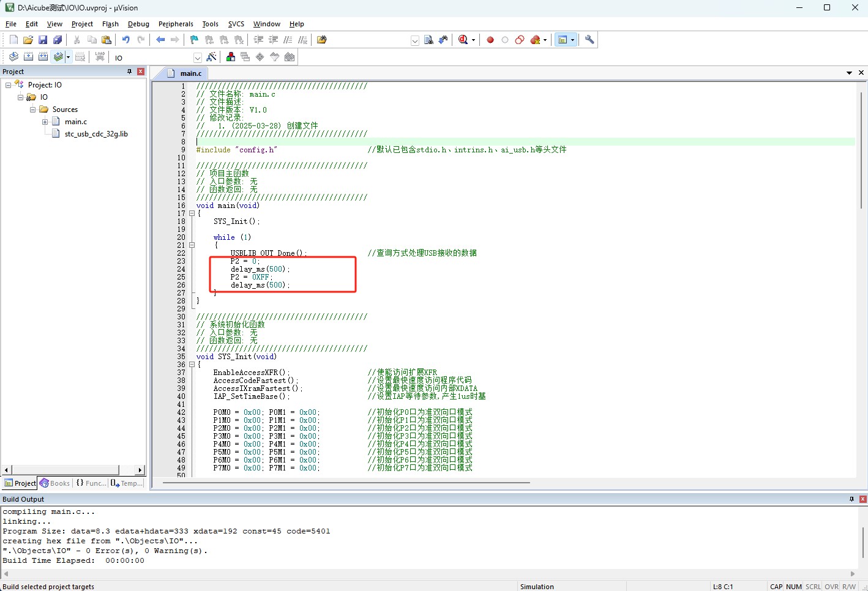Viewport: 868px width, 591px height.
Task: Click the Unindent selected text icon
Action: click(x=273, y=40)
